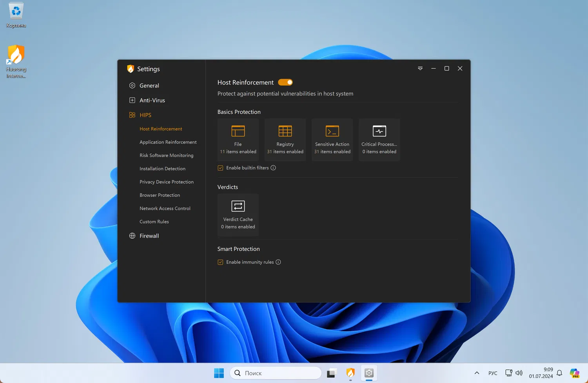The width and height of the screenshot is (588, 383).
Task: Click the info icon beside Enable immunity rules
Action: [278, 262]
